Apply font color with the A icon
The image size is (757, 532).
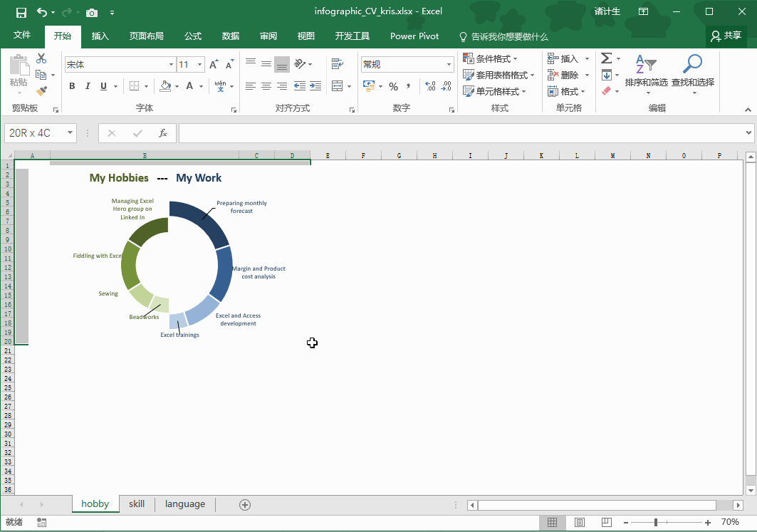(189, 86)
